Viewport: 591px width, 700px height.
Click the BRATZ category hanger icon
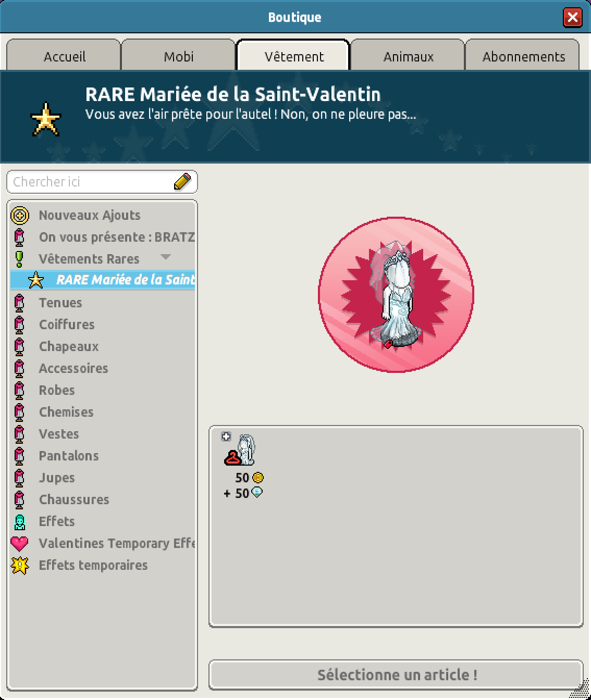pyautogui.click(x=19, y=237)
